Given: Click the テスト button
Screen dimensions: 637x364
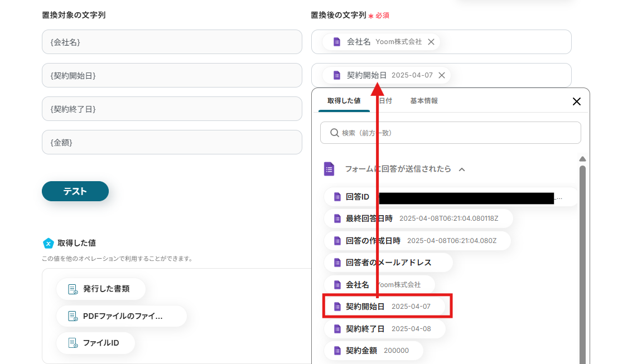Looking at the screenshot, I should (x=75, y=191).
